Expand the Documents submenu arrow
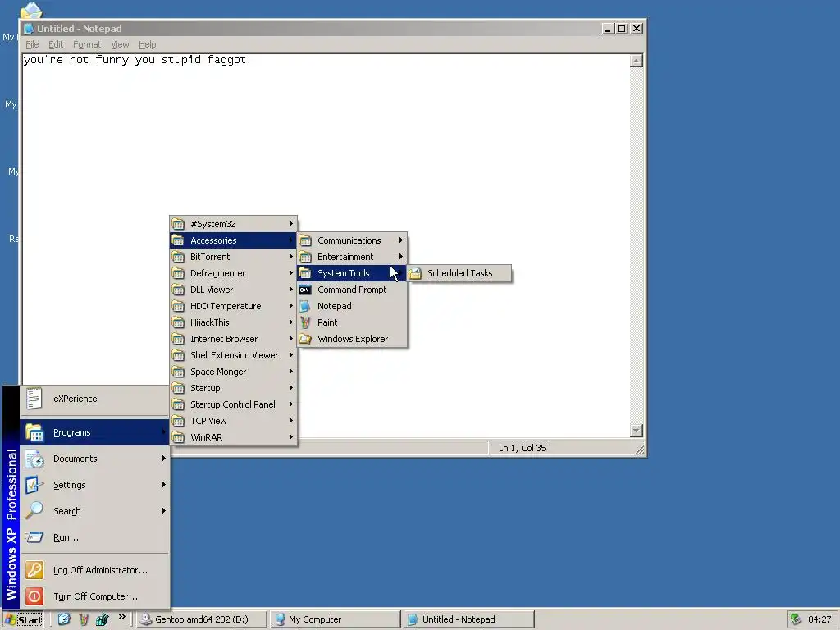This screenshot has height=630, width=840. point(164,459)
